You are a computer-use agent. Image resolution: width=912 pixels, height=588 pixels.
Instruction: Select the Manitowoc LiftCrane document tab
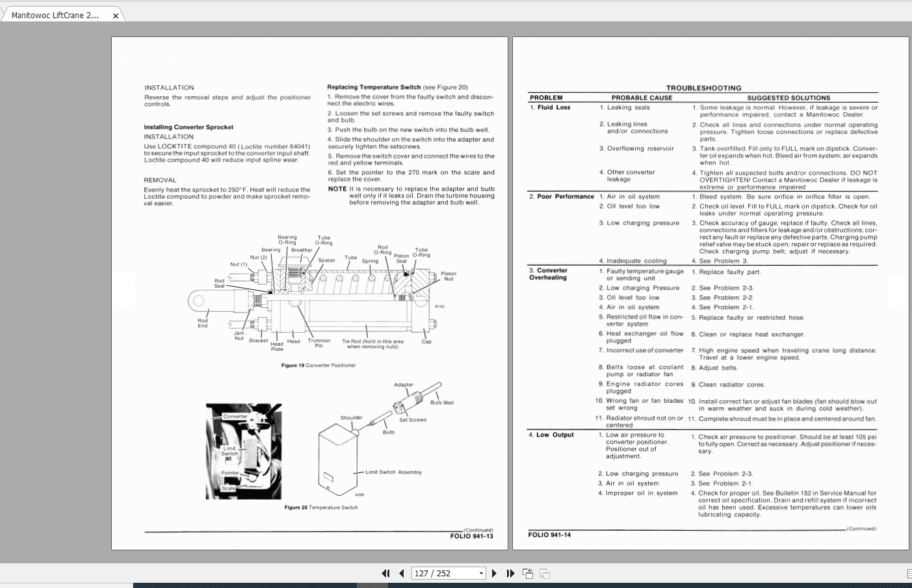tap(55, 14)
